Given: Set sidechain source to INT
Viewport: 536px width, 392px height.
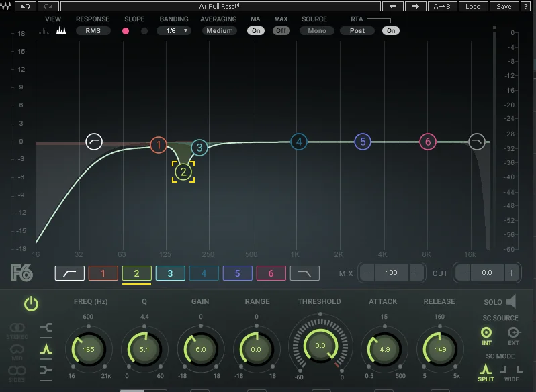Looking at the screenshot, I should tap(486, 336).
